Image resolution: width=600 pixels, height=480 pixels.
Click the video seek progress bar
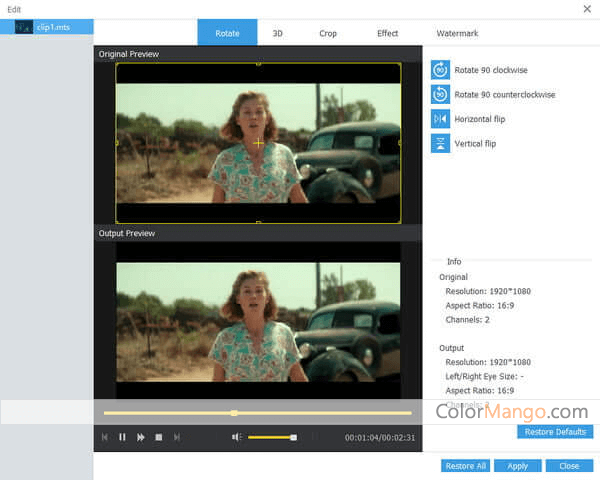click(x=257, y=412)
